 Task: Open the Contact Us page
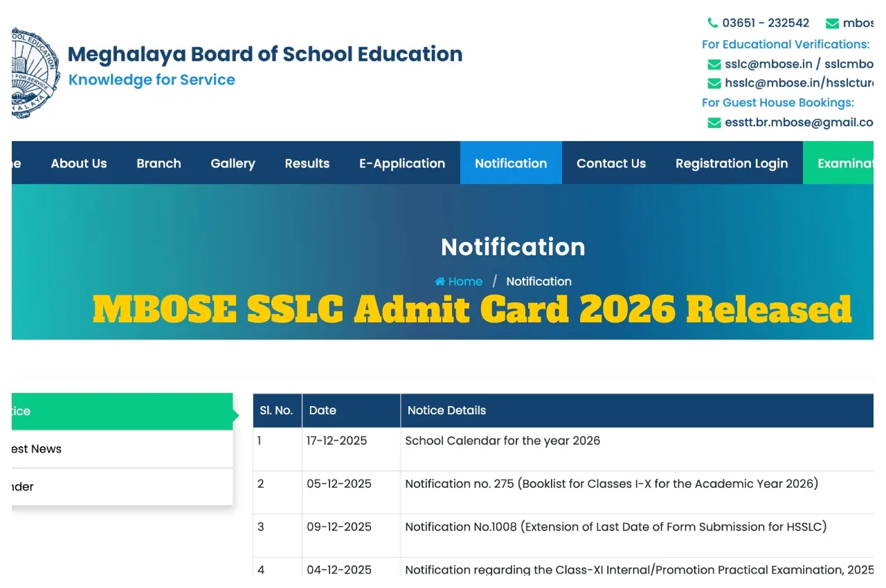click(611, 163)
